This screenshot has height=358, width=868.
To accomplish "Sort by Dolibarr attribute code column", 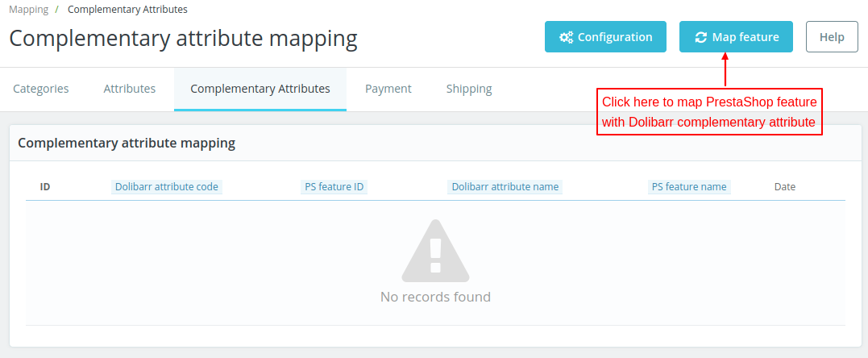I will coord(167,186).
